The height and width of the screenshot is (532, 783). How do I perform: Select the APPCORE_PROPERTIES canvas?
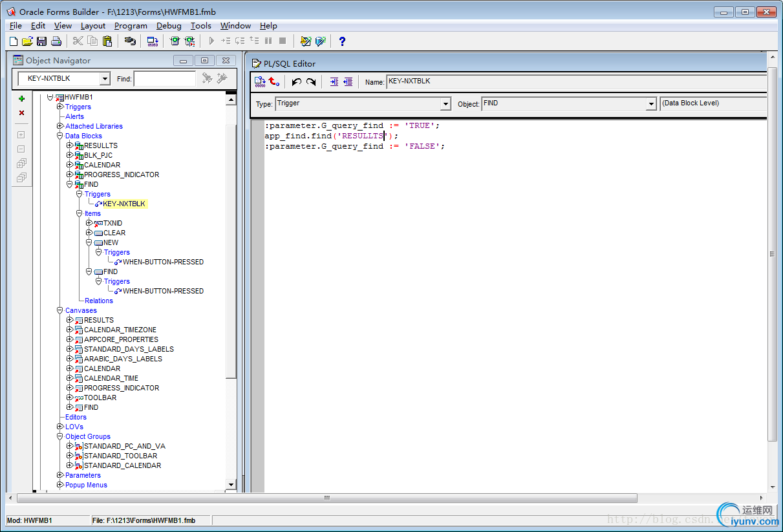click(121, 339)
